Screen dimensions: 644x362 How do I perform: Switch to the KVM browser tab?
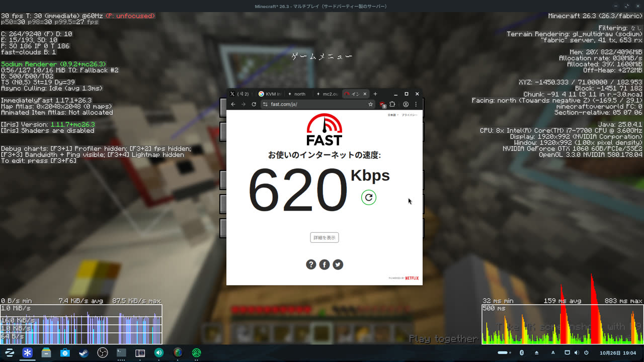(x=270, y=94)
